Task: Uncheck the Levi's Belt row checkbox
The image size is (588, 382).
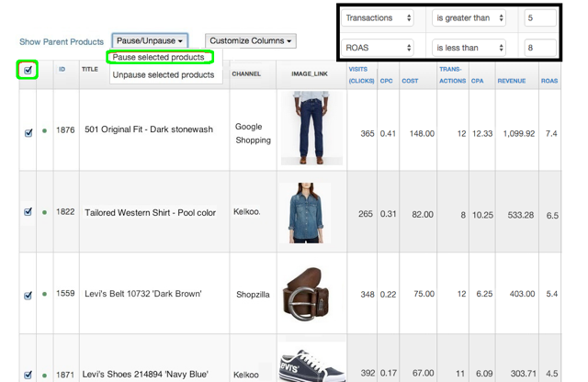Action: click(x=28, y=295)
